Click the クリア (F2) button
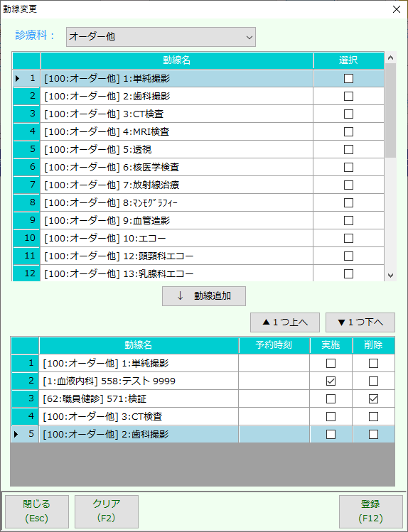Viewport: 408px width, 532px height. point(107,511)
